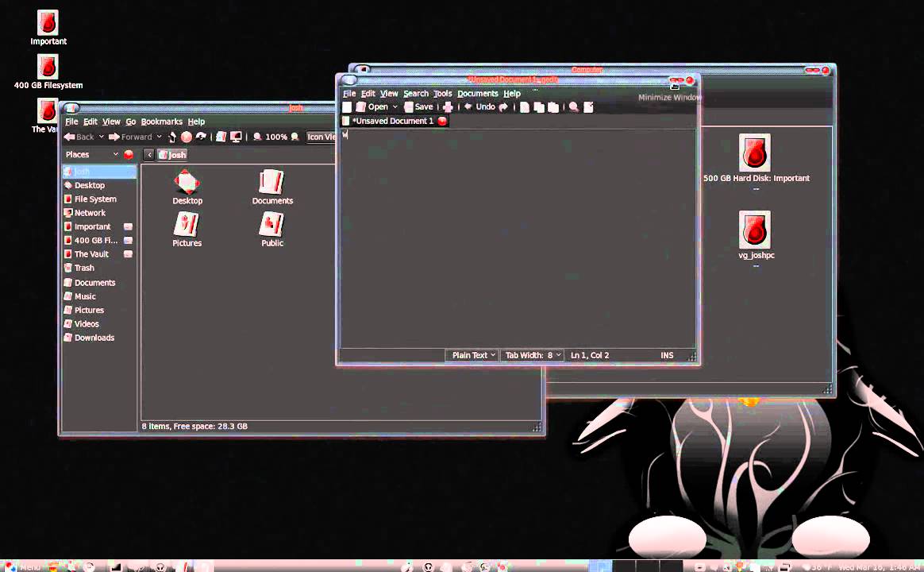Expand the Back history dropdown arrow
Viewport: 924px width, 572px height.
point(102,137)
